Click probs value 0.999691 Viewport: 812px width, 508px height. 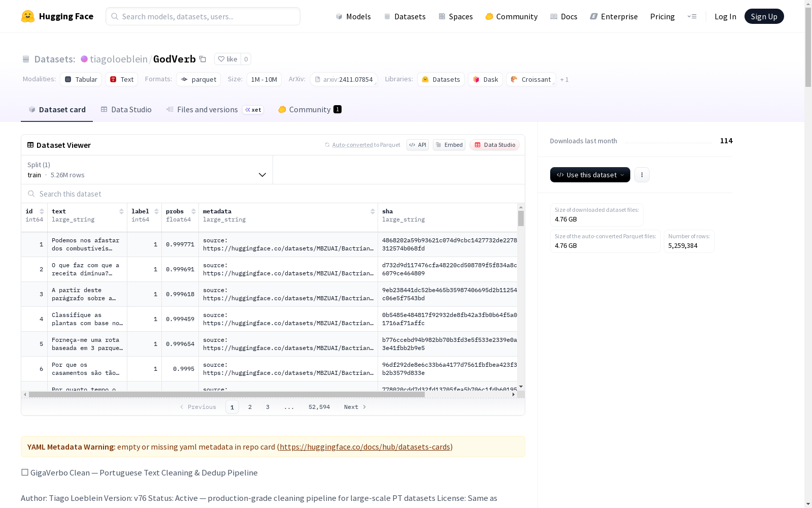tap(180, 269)
